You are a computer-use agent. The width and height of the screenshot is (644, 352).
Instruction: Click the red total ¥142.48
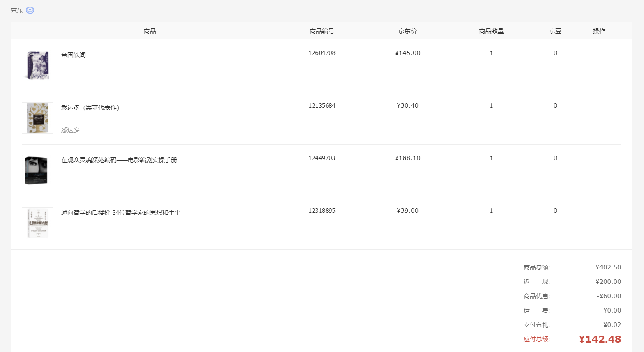[600, 339]
